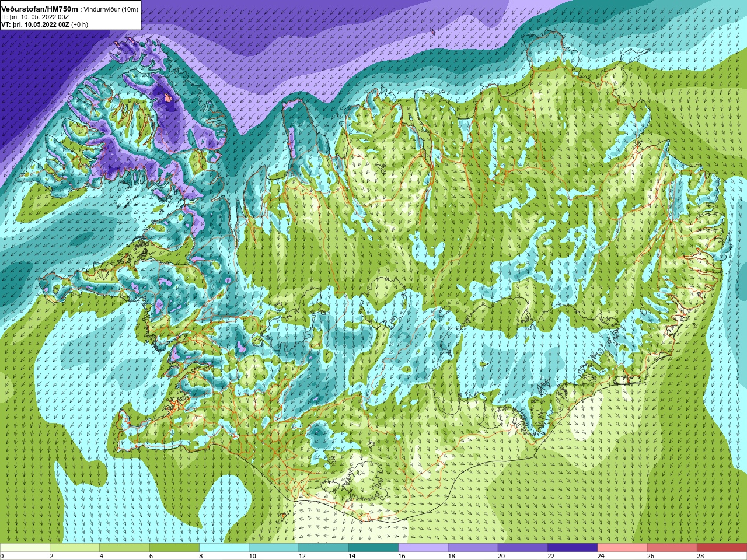Select the 8–10 light cyan legend swatch
The image size is (747, 560).
click(224, 548)
